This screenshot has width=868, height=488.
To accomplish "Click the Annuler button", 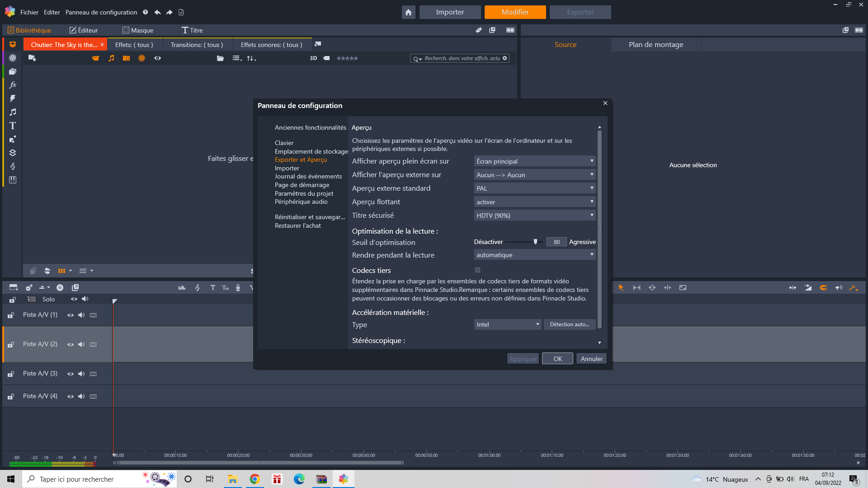I will click(x=591, y=359).
